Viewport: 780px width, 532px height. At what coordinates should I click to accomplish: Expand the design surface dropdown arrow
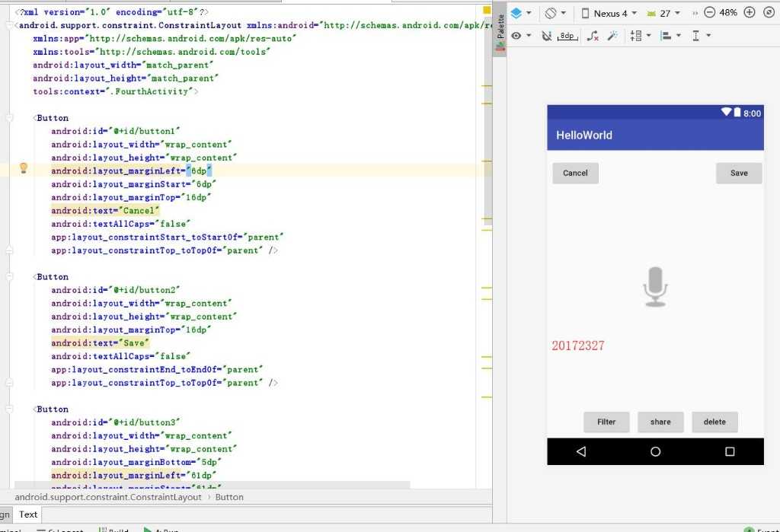pyautogui.click(x=529, y=14)
